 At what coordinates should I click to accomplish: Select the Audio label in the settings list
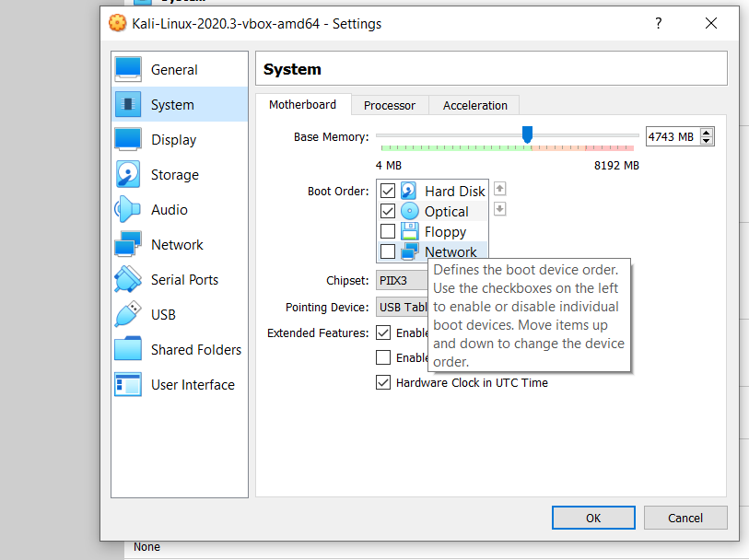(x=170, y=210)
